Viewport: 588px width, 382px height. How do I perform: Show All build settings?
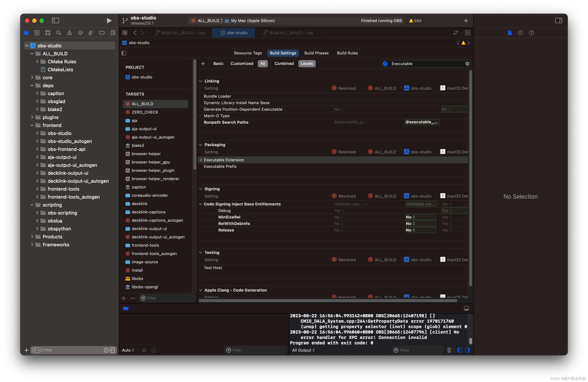click(x=263, y=63)
